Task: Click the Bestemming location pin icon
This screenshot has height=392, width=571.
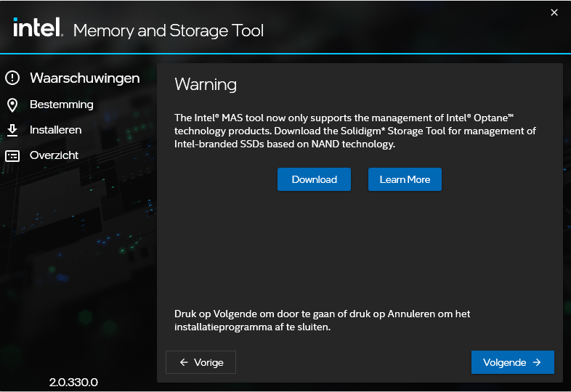Action: pyautogui.click(x=12, y=105)
